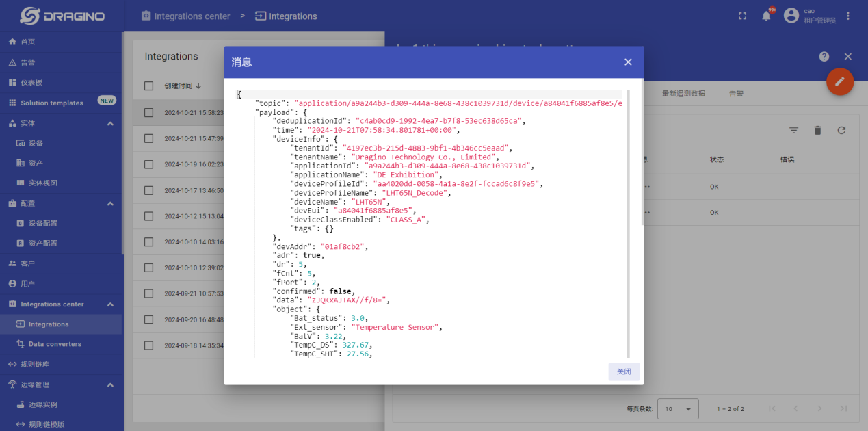
Task: Tick the checkbox for 2024-10-19 16:02:23 row
Action: [149, 164]
